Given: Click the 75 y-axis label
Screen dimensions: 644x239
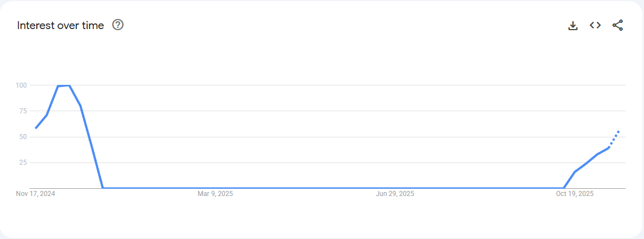Looking at the screenshot, I should click(23, 111).
